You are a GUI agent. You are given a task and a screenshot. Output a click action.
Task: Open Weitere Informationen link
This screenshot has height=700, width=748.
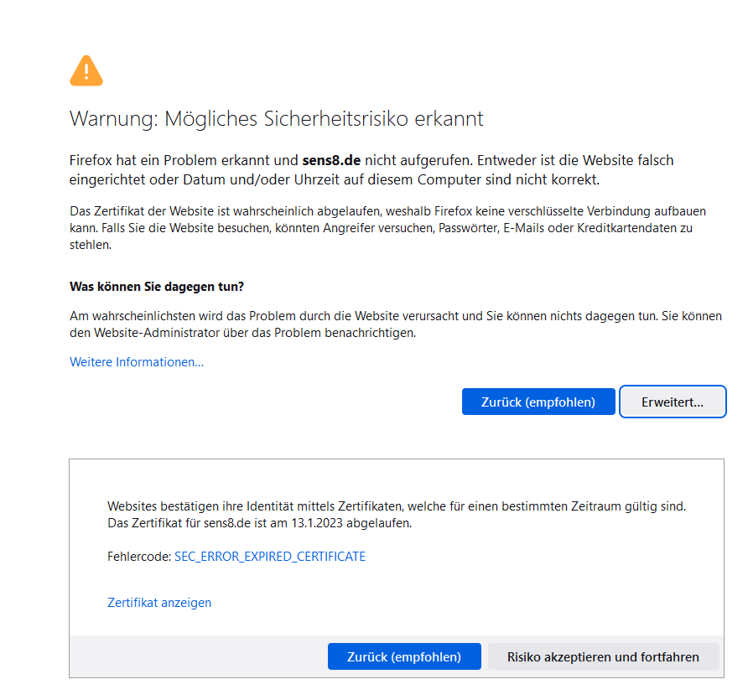136,362
